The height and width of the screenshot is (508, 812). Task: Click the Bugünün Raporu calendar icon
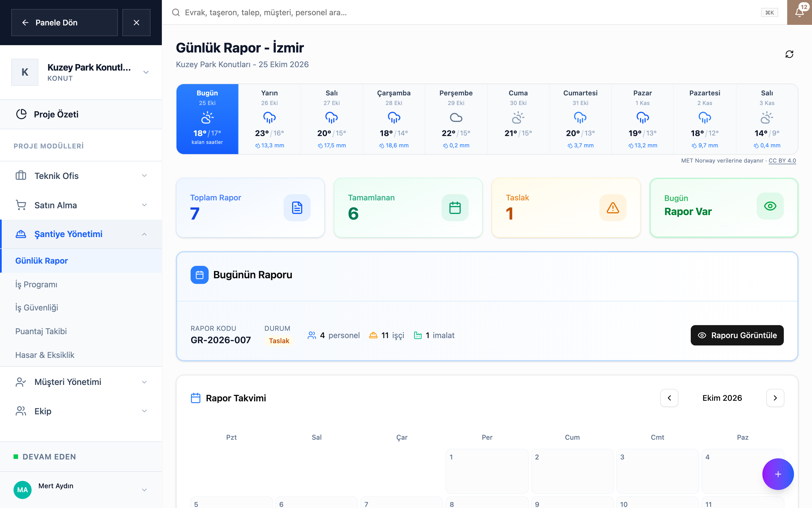(200, 275)
